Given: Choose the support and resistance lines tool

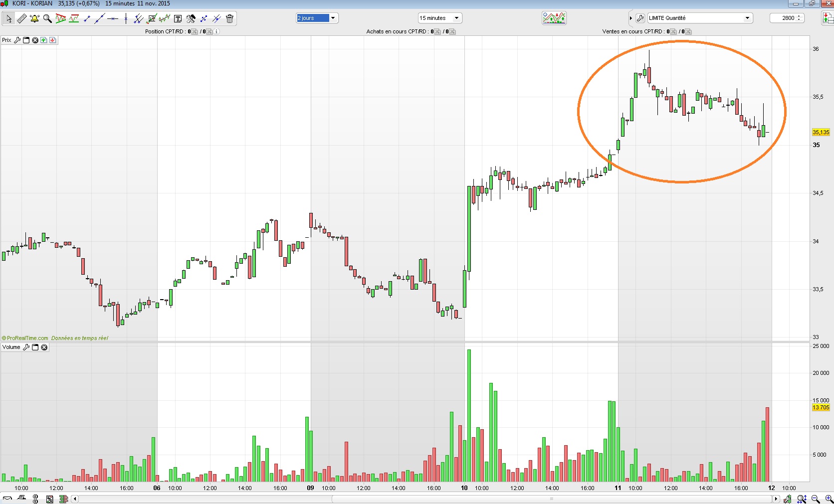Looking at the screenshot, I should pyautogui.click(x=74, y=18).
